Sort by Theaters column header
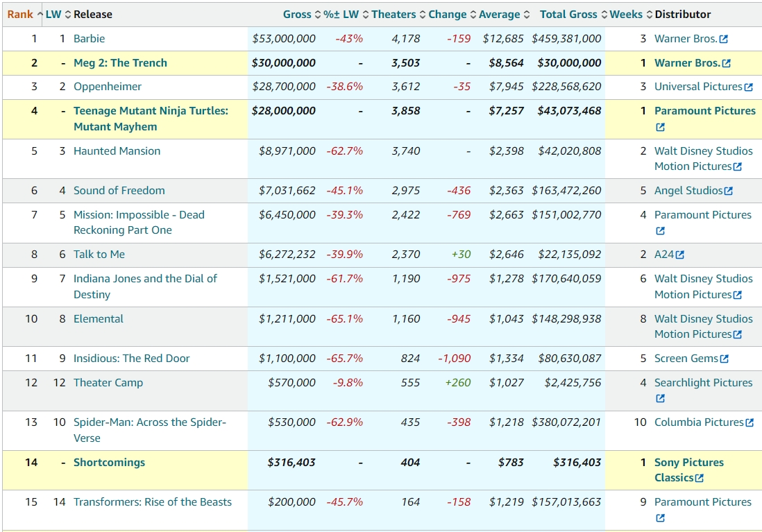Screen dimensions: 762x532 point(398,15)
